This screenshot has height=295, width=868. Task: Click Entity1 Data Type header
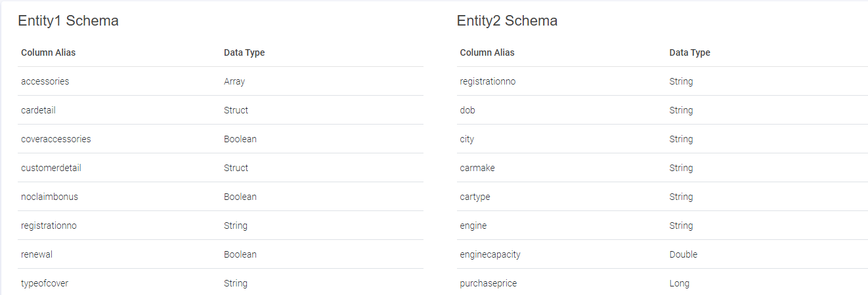244,52
